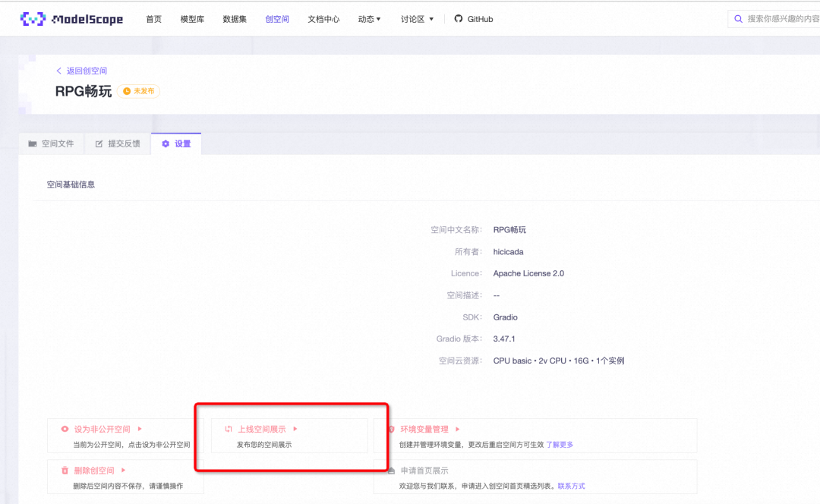820x504 pixels.
Task: Click the gear icon beside 环境变量管理
Action: pos(393,429)
